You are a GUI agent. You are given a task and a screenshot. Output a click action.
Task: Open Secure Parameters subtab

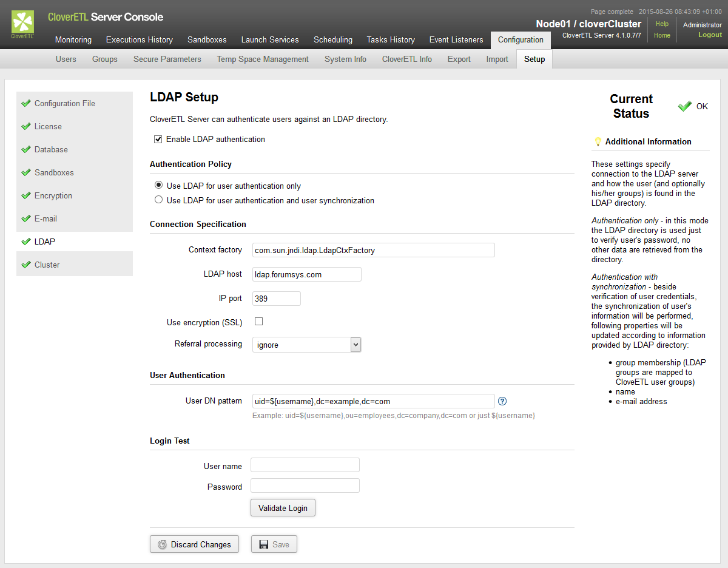pyautogui.click(x=167, y=59)
